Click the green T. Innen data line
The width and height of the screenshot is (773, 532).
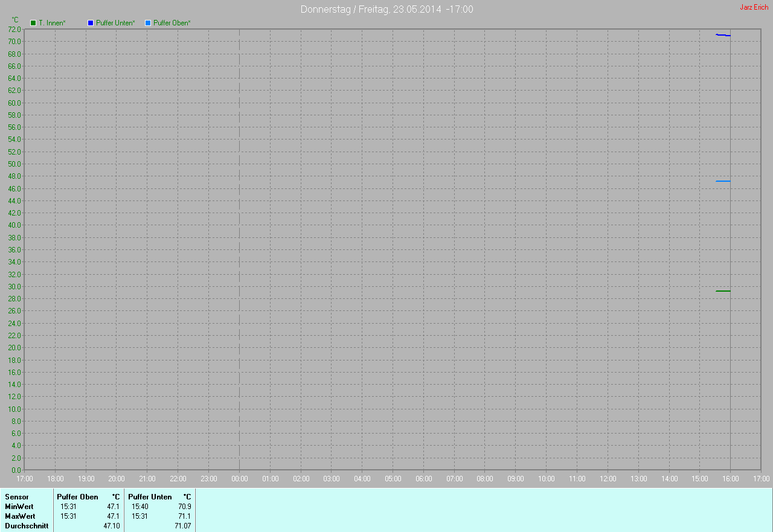click(723, 291)
